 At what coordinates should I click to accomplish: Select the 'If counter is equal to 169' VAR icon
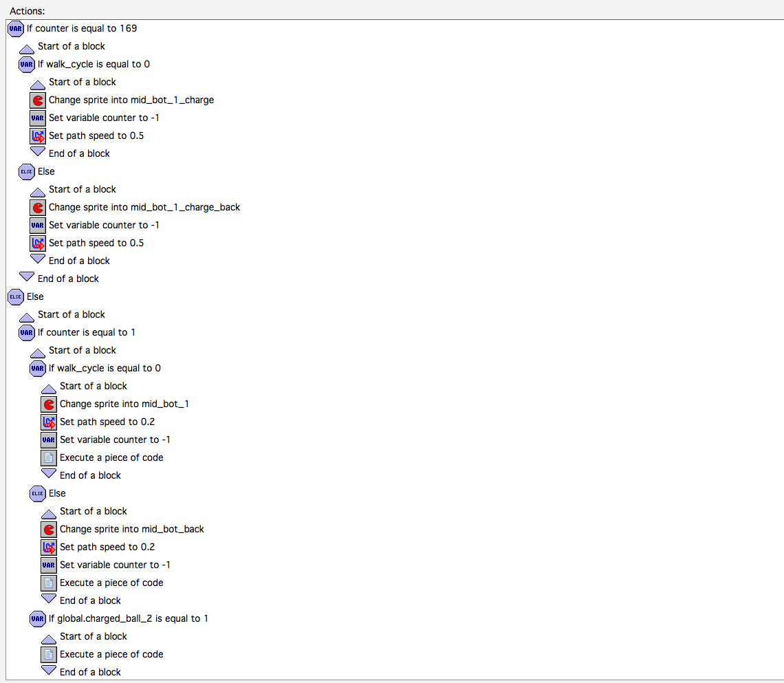tap(16, 28)
